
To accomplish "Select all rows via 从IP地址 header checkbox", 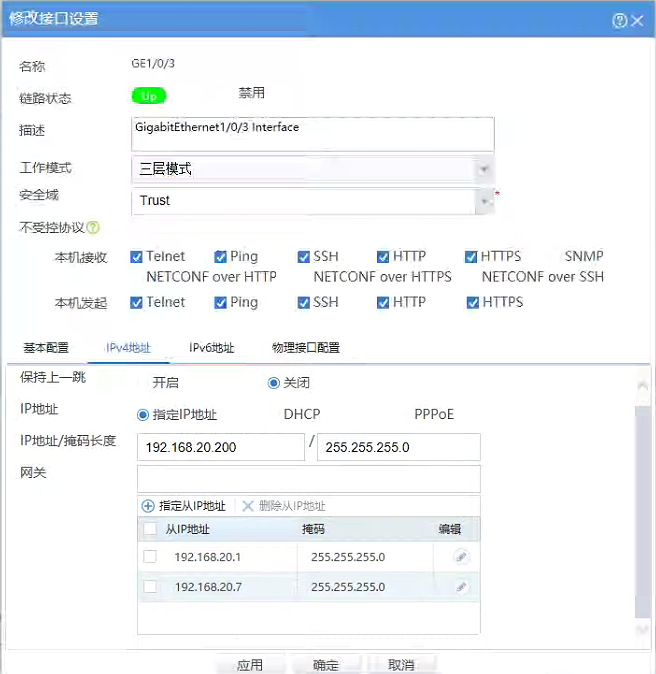I will (150, 528).
